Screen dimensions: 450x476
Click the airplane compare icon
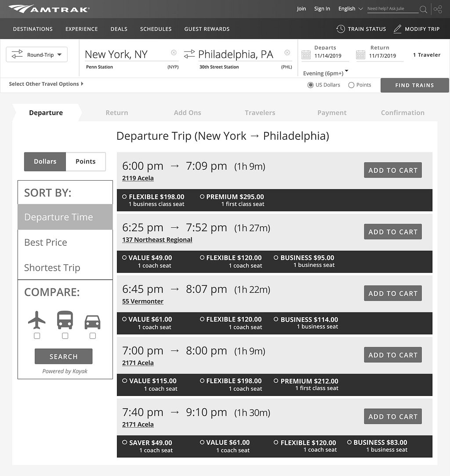tap(37, 320)
